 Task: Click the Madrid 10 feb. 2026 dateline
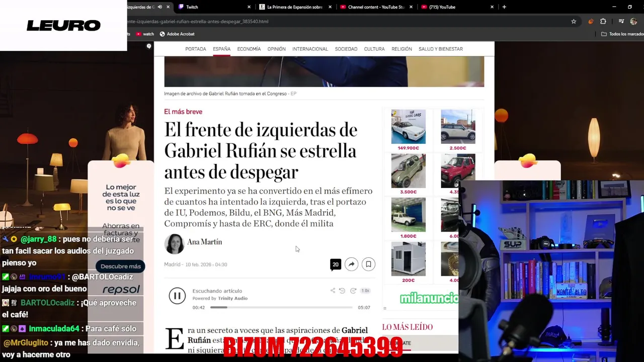[195, 264]
